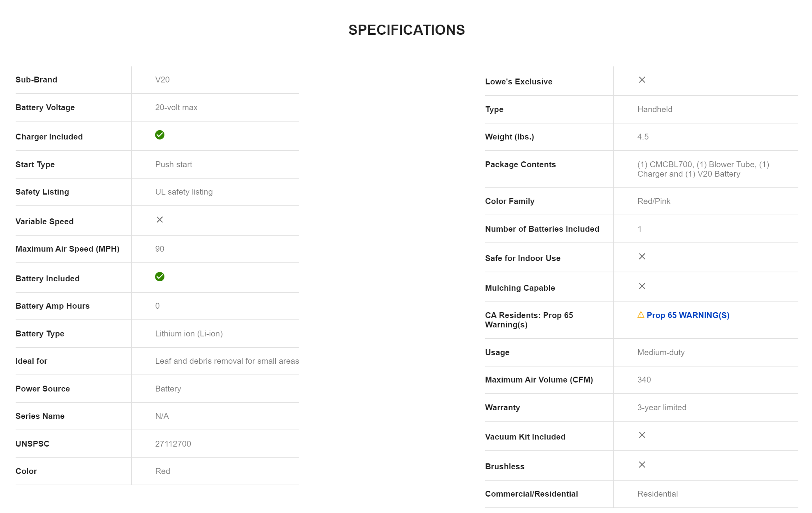Screen dimensions: 812x513
Task: Click the X icon for Brushless
Action: coord(642,465)
